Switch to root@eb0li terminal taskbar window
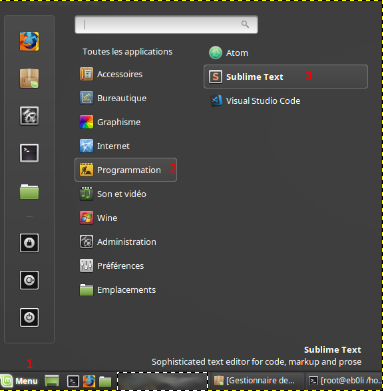 pyautogui.click(x=344, y=380)
